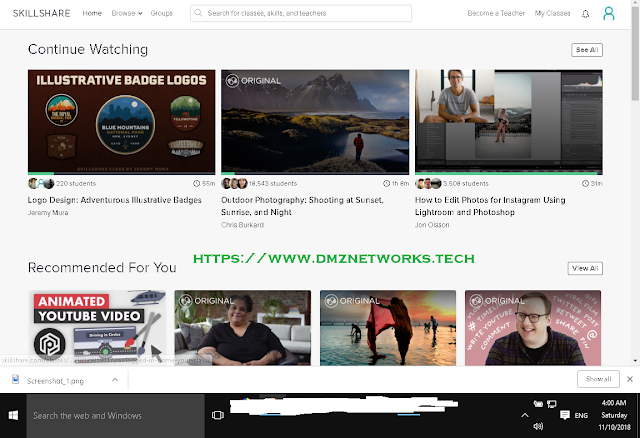Image resolution: width=640 pixels, height=438 pixels.
Task: Focus the classes search field
Action: pyautogui.click(x=301, y=13)
